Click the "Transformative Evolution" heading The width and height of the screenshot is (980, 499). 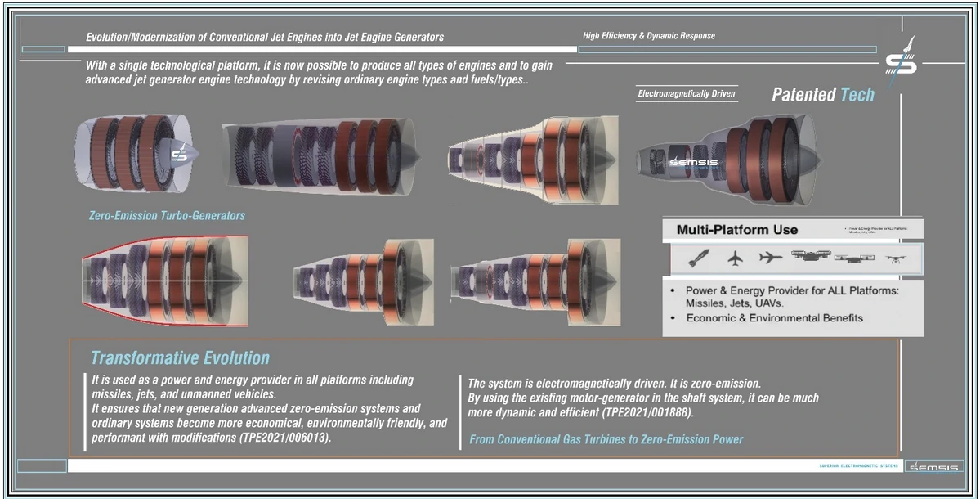click(180, 357)
